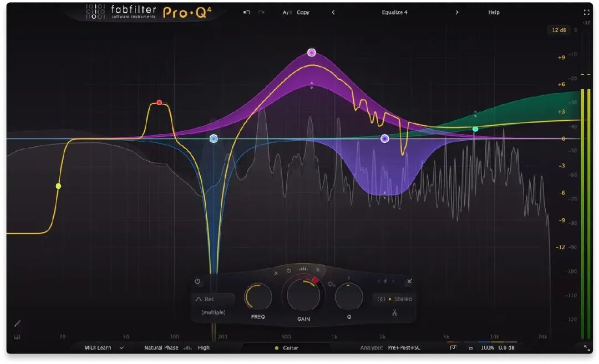Click the resize corner icon

pyautogui.click(x=586, y=347)
